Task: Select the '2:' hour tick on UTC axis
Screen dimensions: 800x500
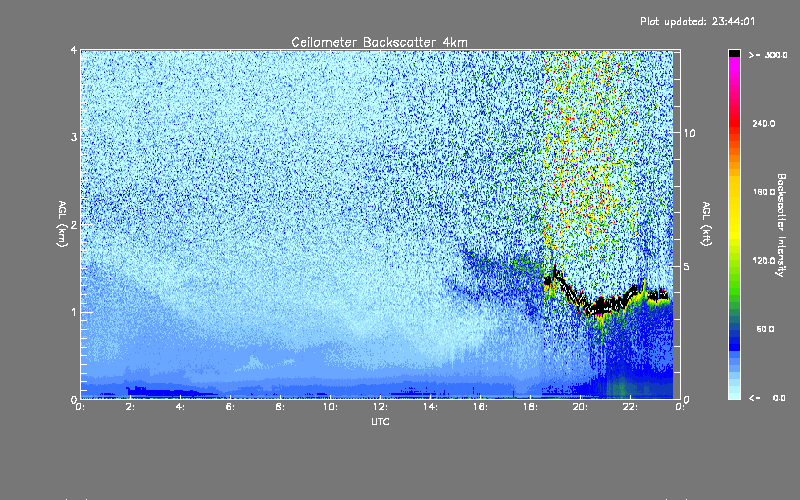Action: (x=130, y=407)
